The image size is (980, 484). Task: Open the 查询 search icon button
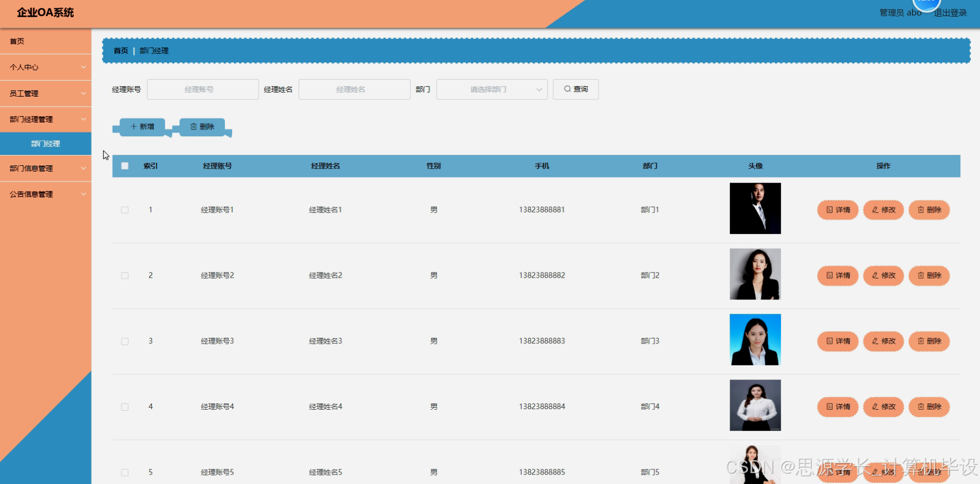pyautogui.click(x=575, y=89)
